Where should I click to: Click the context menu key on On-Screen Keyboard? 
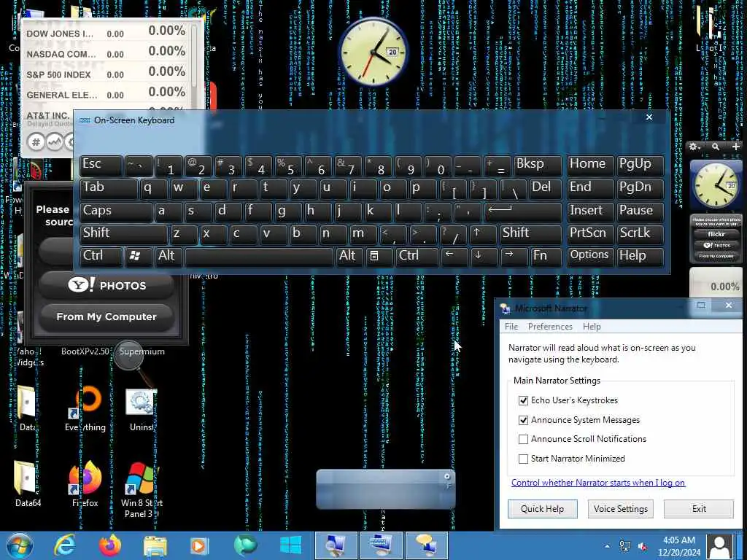[x=379, y=256]
